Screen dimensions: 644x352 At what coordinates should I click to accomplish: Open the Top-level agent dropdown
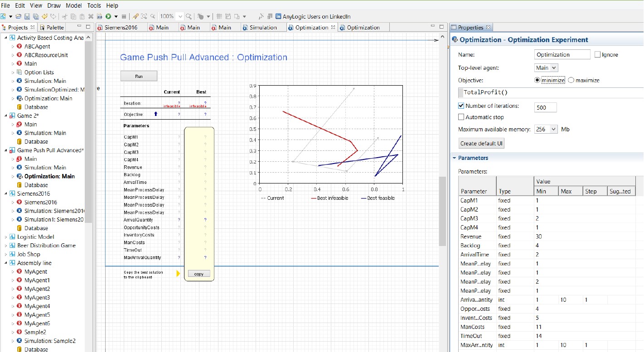[546, 68]
